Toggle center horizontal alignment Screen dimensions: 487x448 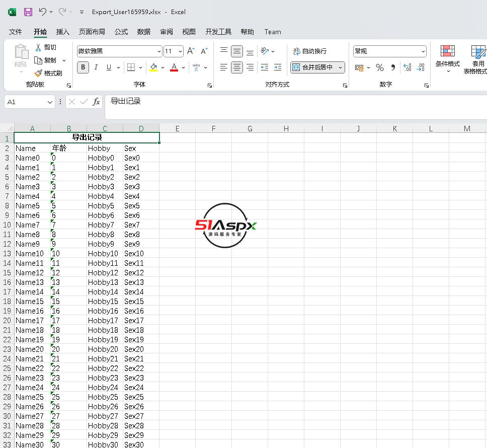point(237,67)
